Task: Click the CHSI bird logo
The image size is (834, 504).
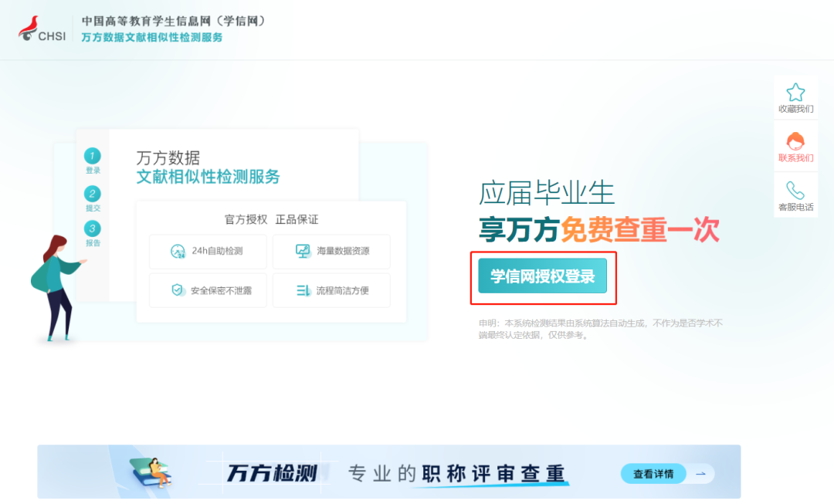Action: pos(29,29)
